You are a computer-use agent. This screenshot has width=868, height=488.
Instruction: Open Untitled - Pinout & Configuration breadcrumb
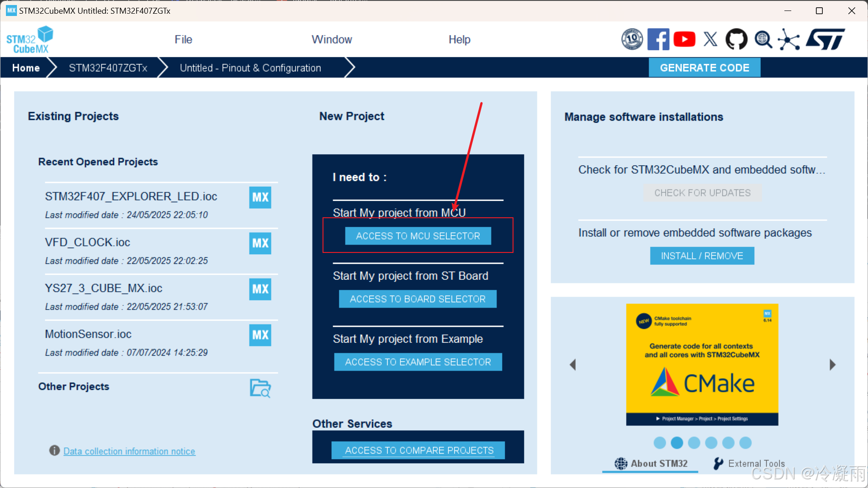(250, 68)
